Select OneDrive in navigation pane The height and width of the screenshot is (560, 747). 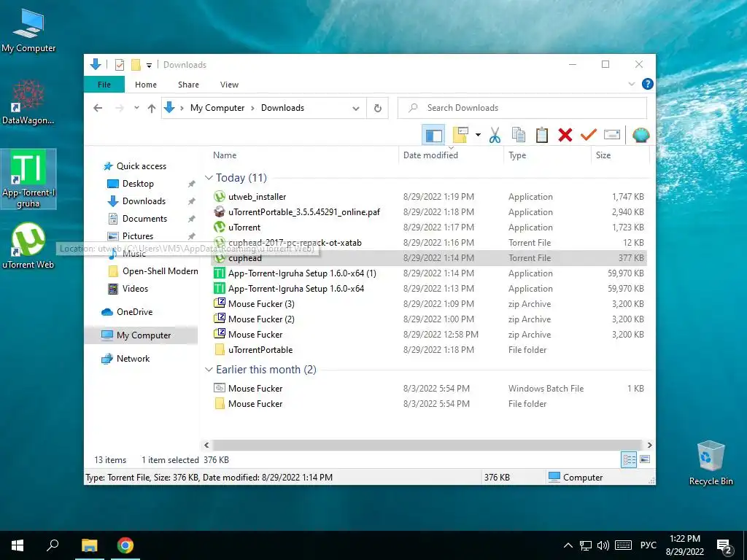coord(135,312)
